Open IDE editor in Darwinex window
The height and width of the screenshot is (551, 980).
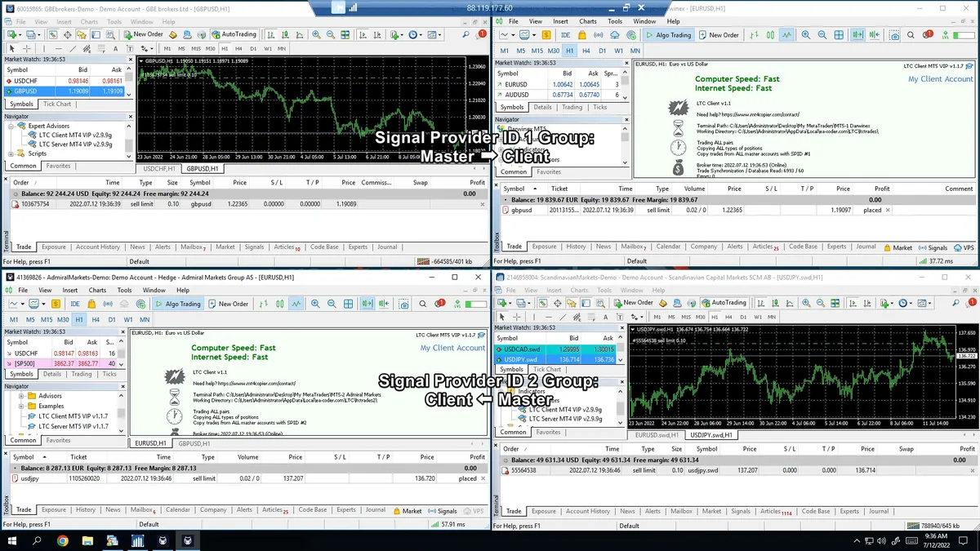[565, 35]
